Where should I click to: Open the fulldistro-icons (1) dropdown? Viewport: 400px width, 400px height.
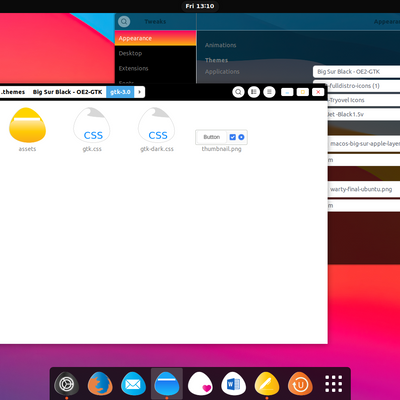click(x=364, y=86)
